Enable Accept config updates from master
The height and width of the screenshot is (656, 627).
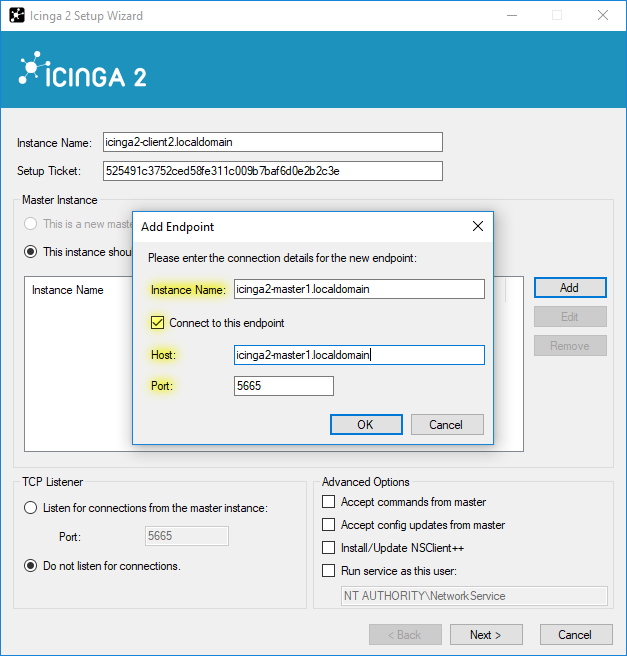point(328,525)
